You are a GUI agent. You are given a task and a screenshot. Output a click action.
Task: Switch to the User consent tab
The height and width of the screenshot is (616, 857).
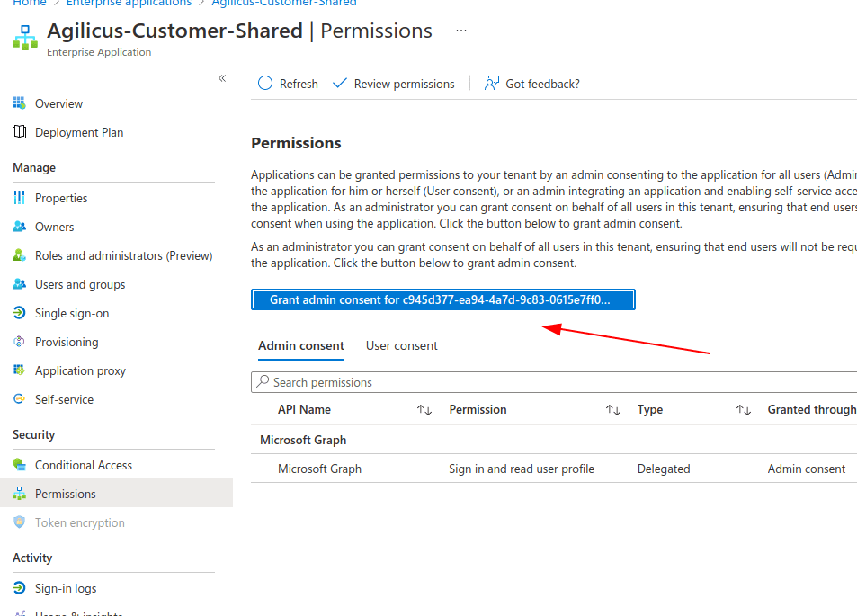pos(402,346)
